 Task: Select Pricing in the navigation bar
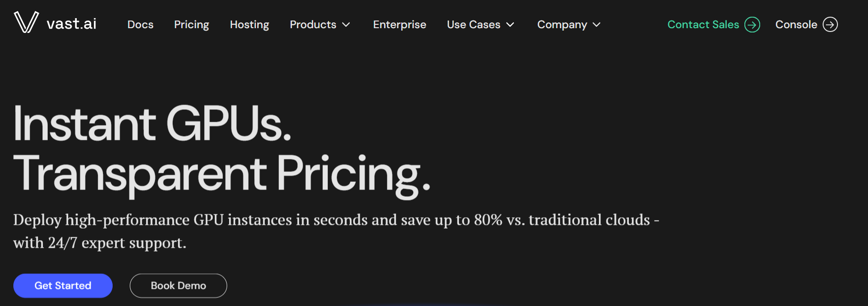coord(191,24)
